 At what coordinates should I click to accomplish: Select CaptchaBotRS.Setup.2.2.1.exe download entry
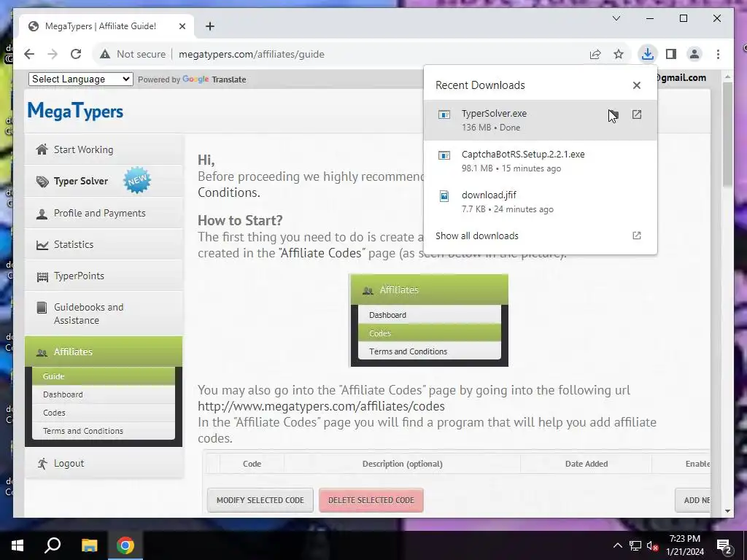(x=541, y=161)
